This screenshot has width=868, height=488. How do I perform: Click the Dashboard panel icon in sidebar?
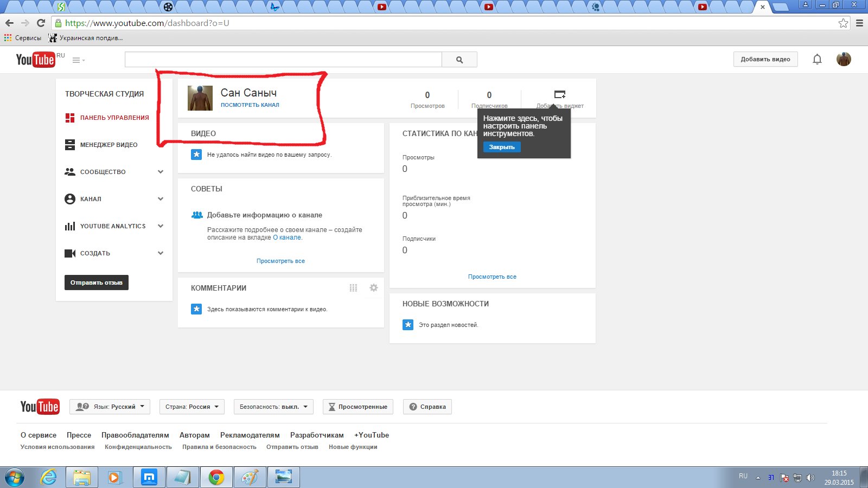[x=70, y=118]
